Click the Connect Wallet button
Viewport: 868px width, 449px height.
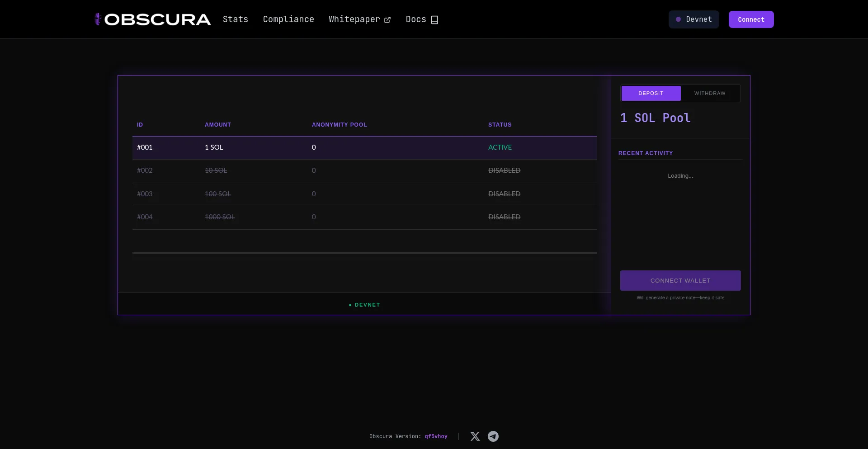click(680, 281)
